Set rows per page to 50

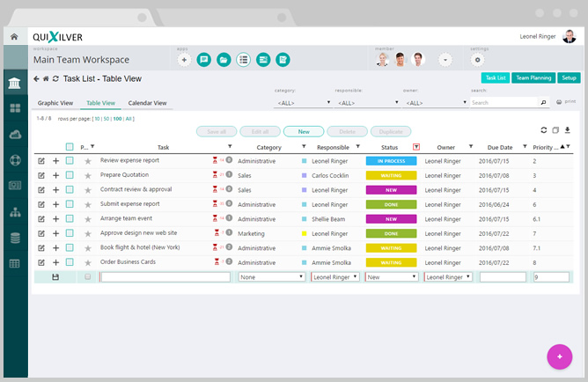pos(107,119)
